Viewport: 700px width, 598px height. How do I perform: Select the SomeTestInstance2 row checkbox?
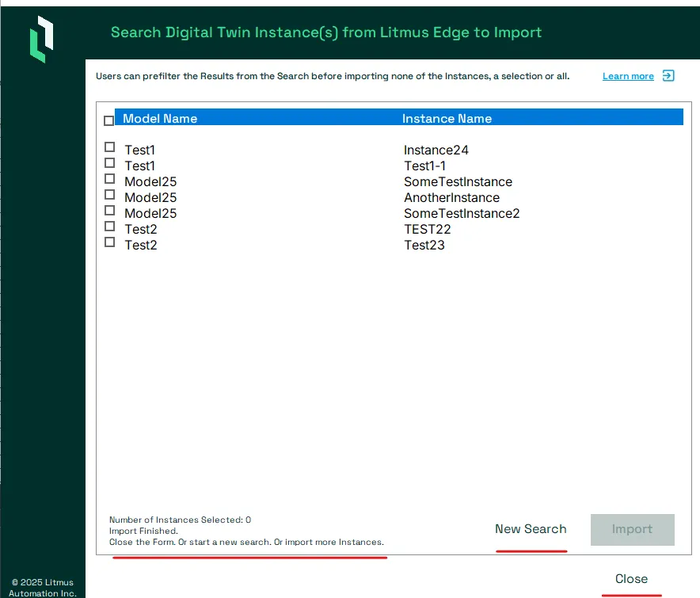tap(109, 211)
